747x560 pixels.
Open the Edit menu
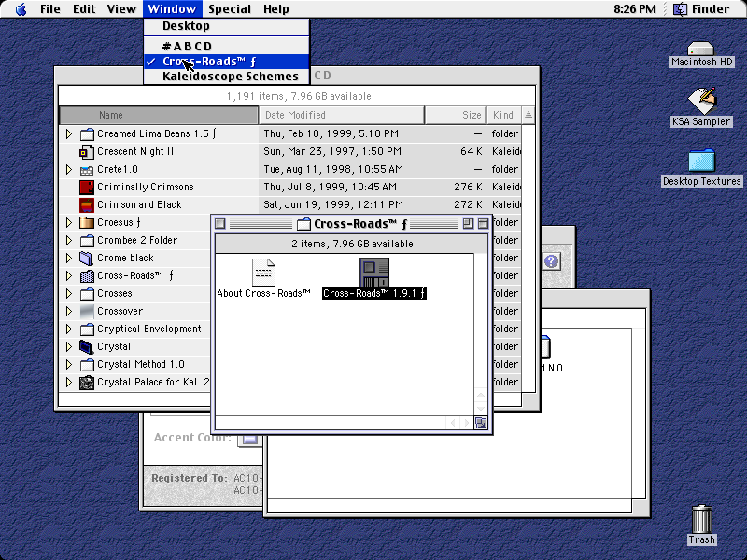click(84, 9)
